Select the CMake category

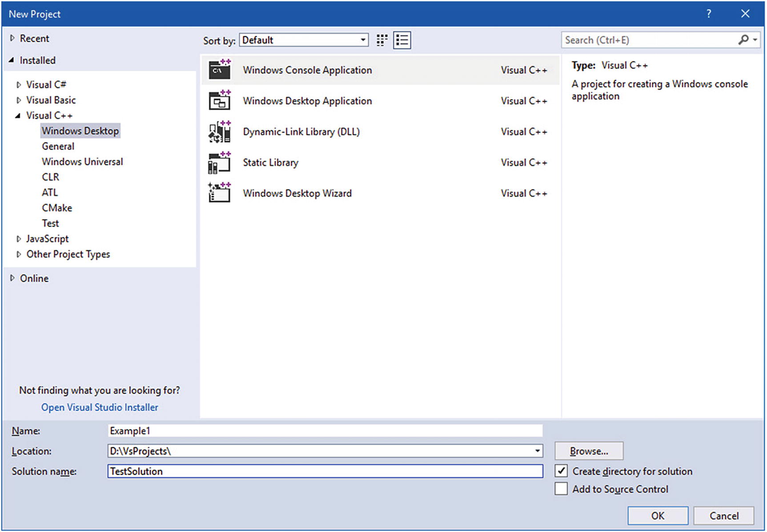pos(57,208)
